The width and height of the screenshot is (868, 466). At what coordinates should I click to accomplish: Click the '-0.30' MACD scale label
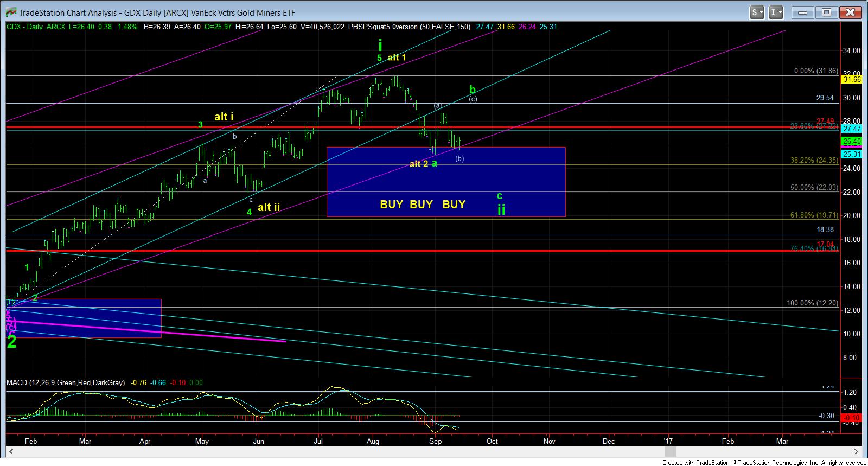click(826, 416)
